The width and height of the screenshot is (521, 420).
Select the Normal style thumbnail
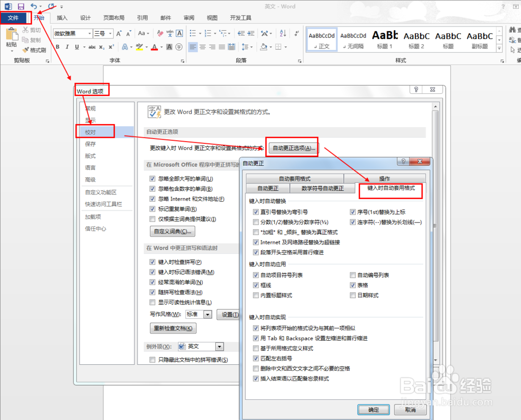[321, 40]
